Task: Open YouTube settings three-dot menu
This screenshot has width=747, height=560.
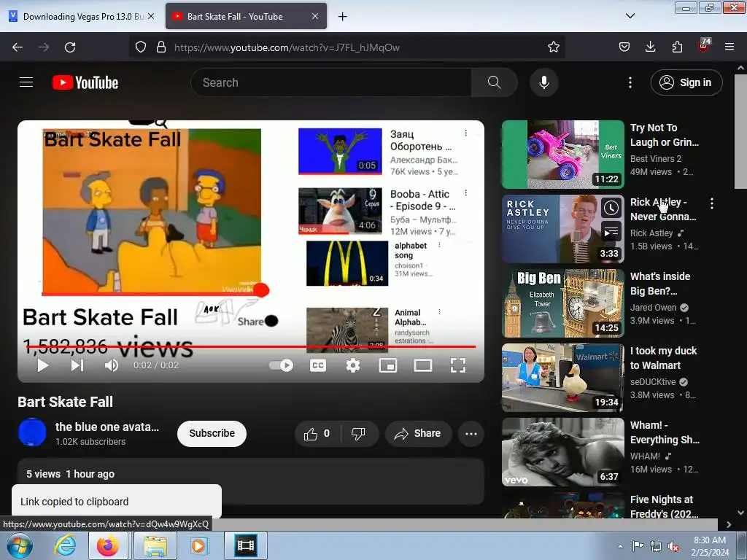Action: click(x=630, y=82)
